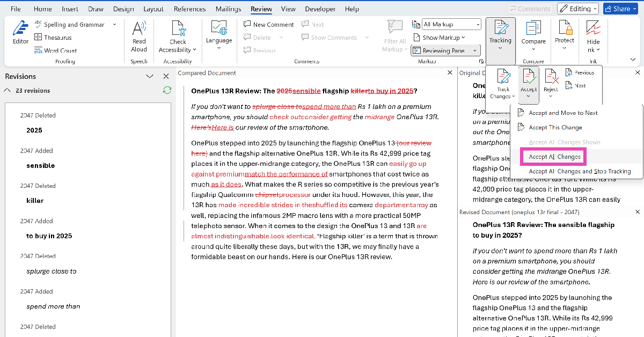Click the Show Comments button
Screen dimensions: 644x337
pyautogui.click(x=329, y=38)
